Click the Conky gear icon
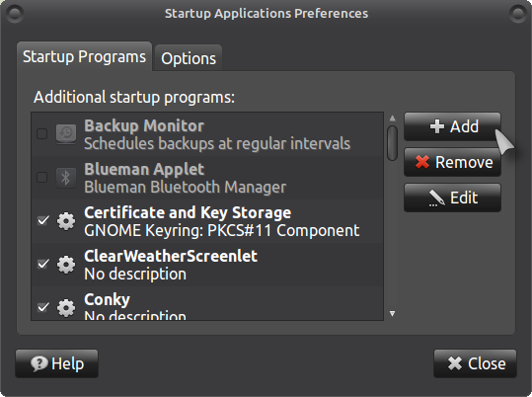Image resolution: width=532 pixels, height=397 pixels. click(x=66, y=308)
